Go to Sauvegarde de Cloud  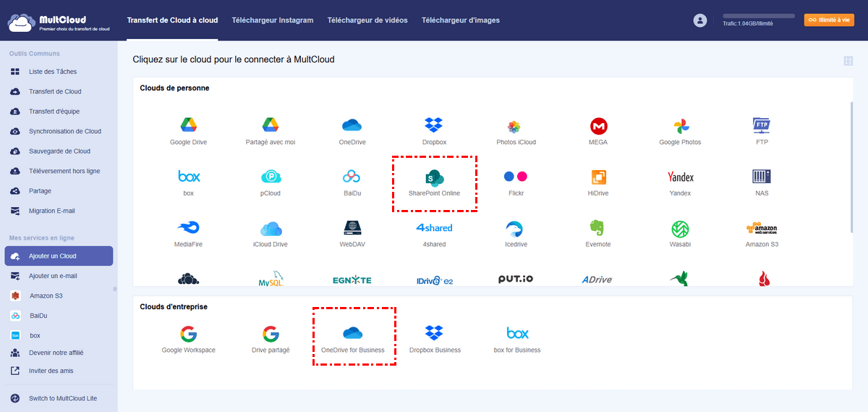click(59, 151)
